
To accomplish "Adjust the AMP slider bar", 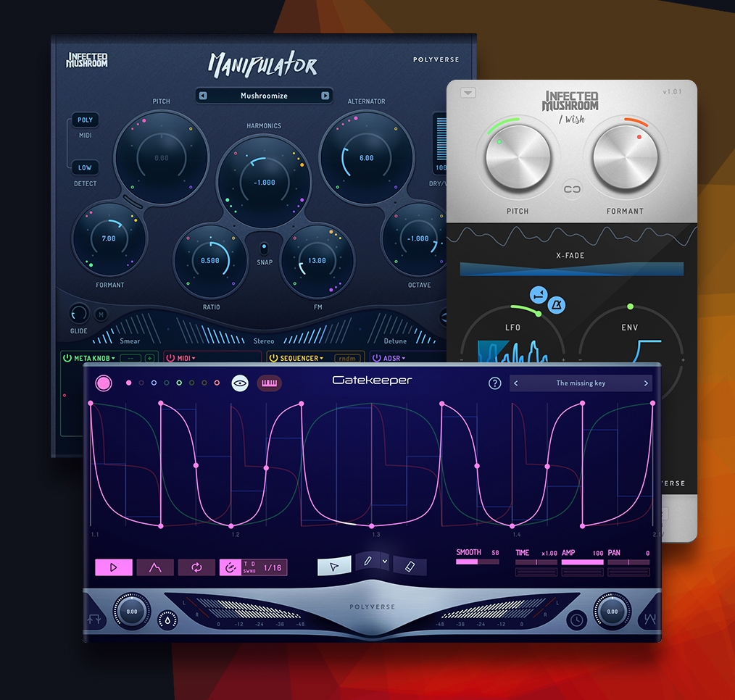I will click(583, 562).
